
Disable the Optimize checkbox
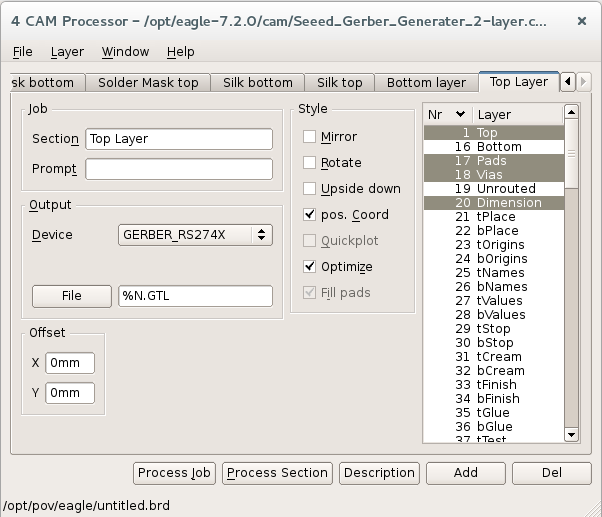(310, 267)
